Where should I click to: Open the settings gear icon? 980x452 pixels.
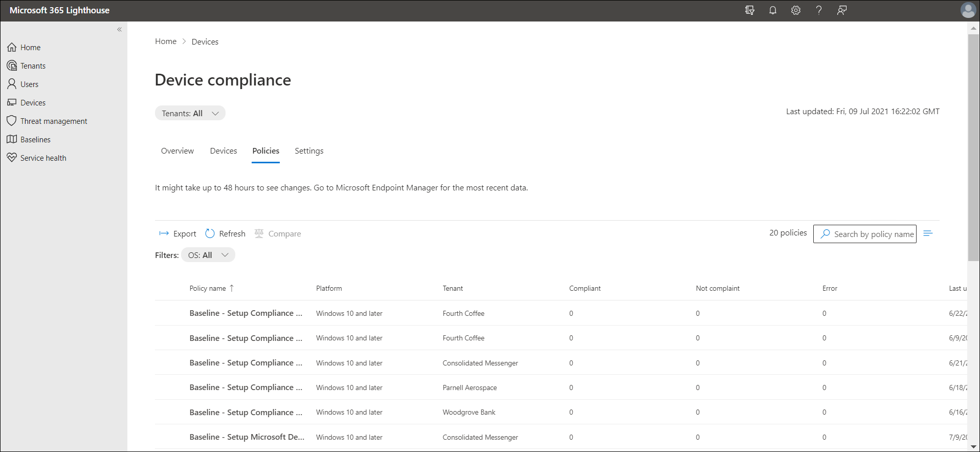(795, 10)
